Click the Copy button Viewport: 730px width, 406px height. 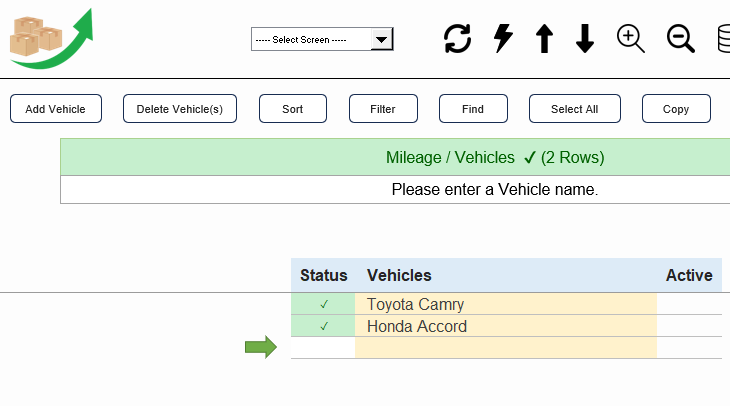pyautogui.click(x=676, y=108)
